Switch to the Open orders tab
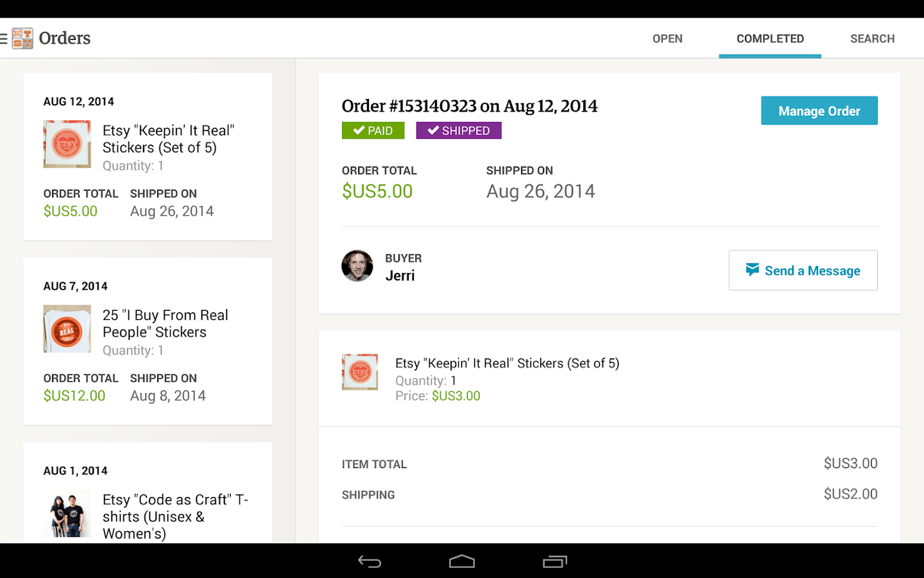Image resolution: width=924 pixels, height=578 pixels. [667, 39]
